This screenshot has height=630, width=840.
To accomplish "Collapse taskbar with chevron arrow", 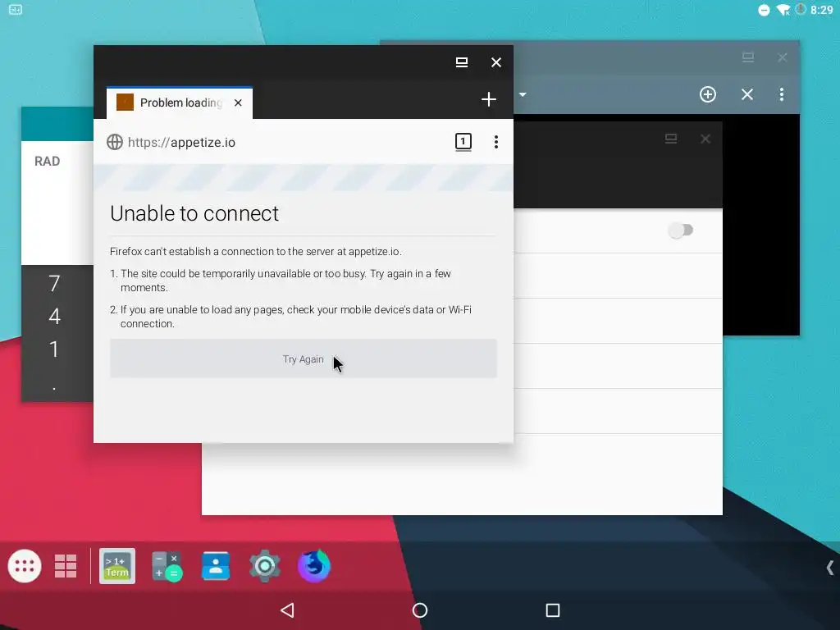I will (x=830, y=568).
